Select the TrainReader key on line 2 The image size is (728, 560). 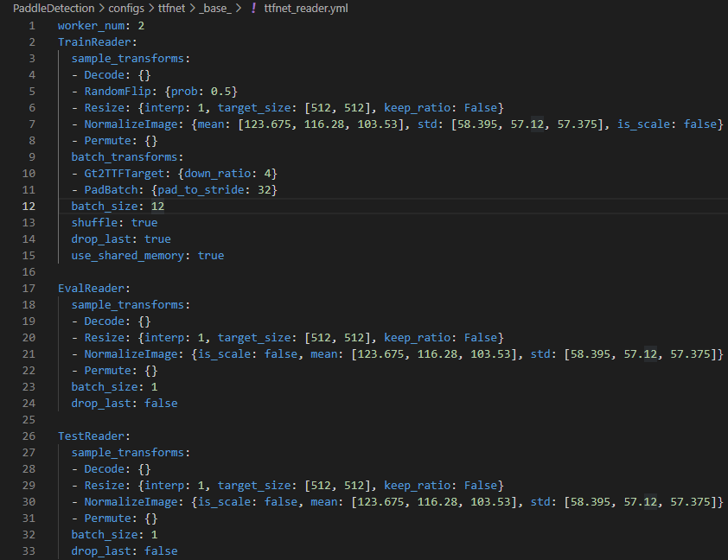(95, 41)
